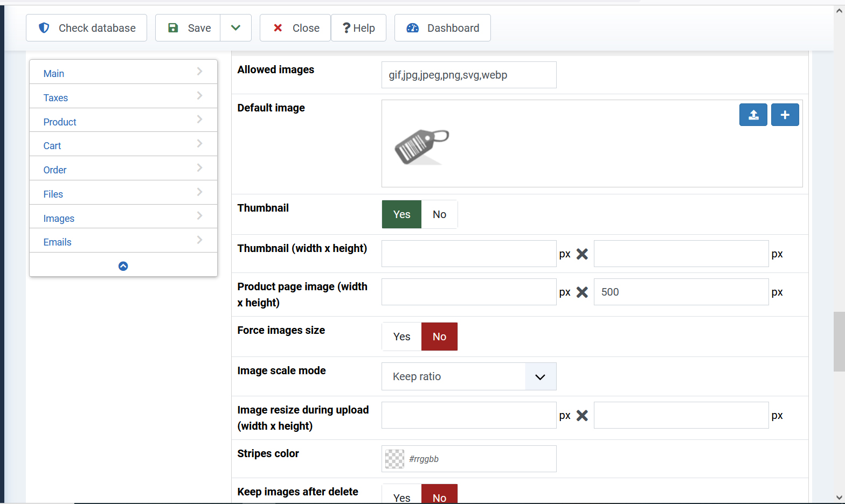Collapse the sidebar menu with up-arrow icon

(x=123, y=266)
